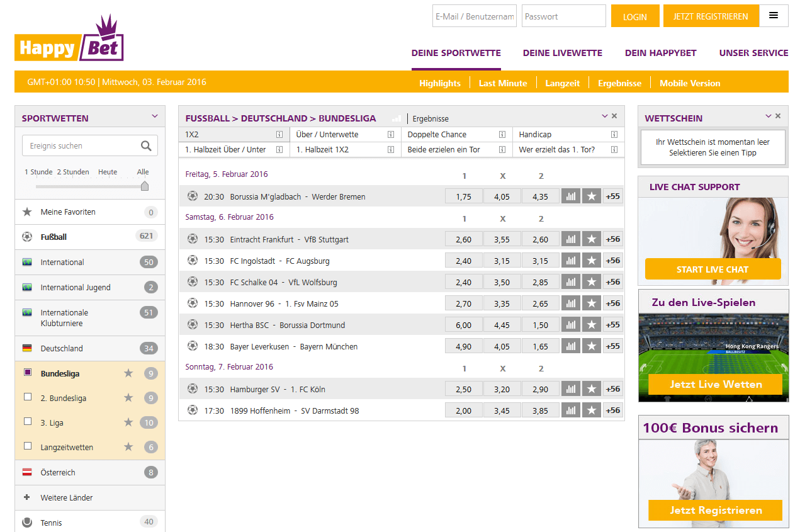800x532 pixels.
Task: Check the Langzeitwetten checkbox
Action: [x=27, y=446]
